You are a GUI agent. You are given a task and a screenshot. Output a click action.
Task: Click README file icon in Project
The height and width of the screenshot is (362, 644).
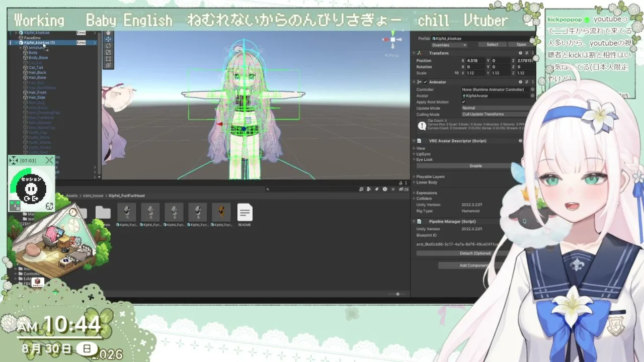click(x=245, y=213)
